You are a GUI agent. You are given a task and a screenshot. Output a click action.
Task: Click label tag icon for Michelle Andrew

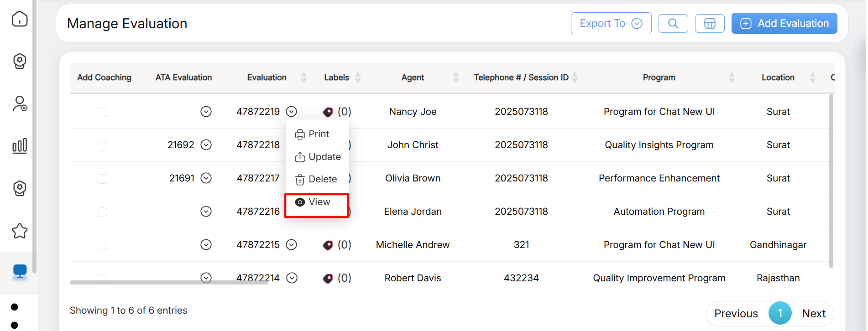point(328,245)
